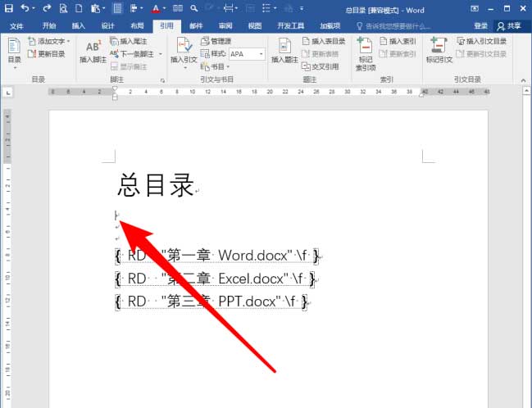This screenshot has width=532, height=408.
Task: Switch to the 加载项 tab
Action: point(330,25)
